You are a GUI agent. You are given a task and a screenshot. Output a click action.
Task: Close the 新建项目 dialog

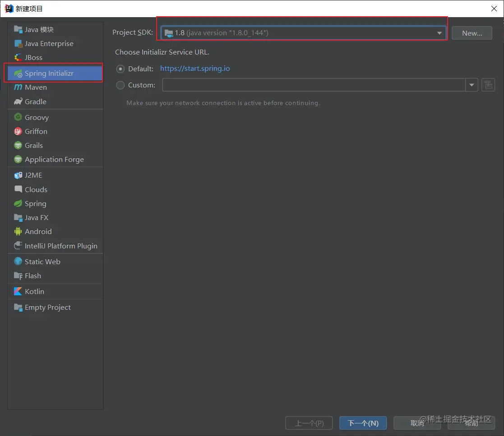tap(494, 9)
